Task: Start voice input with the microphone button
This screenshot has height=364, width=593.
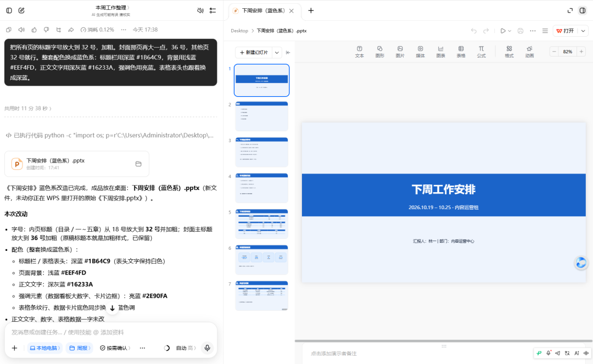Action: [x=207, y=348]
